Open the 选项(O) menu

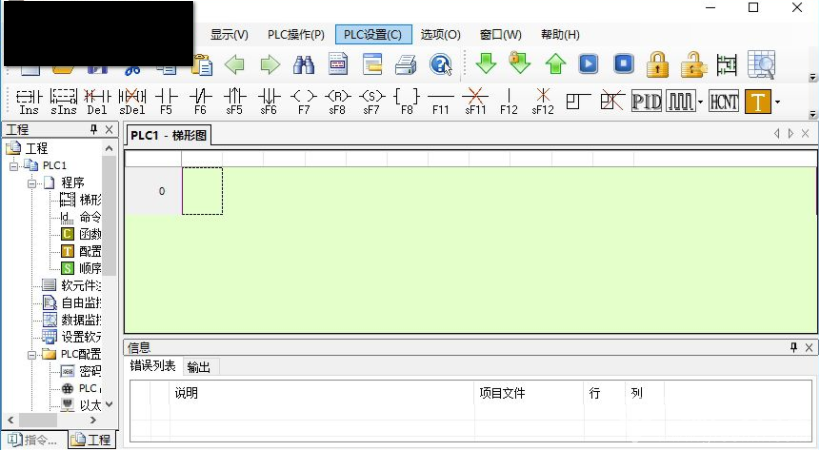point(440,34)
